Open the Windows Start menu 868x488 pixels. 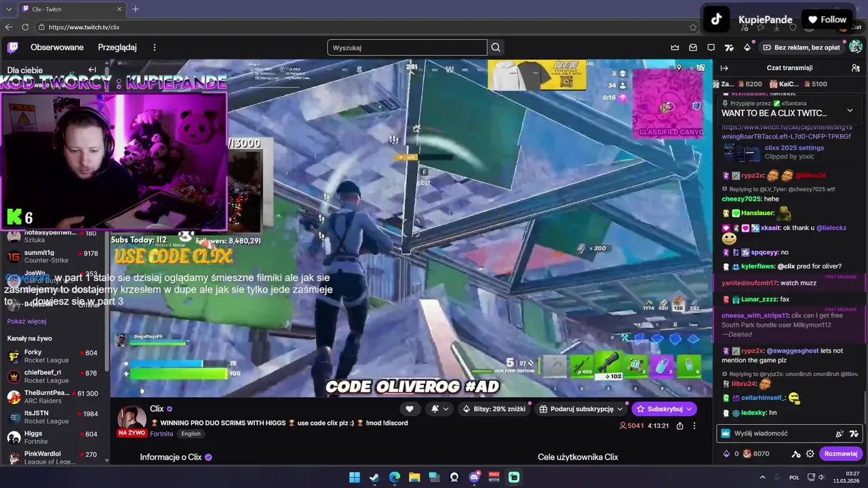[x=355, y=477]
